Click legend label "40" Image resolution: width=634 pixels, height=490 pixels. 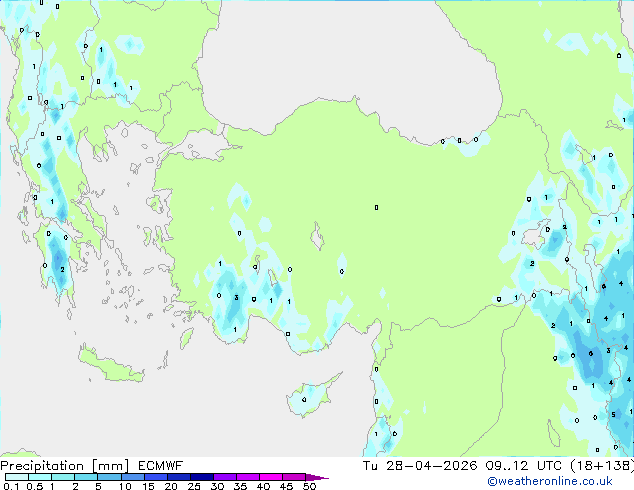coord(263,486)
